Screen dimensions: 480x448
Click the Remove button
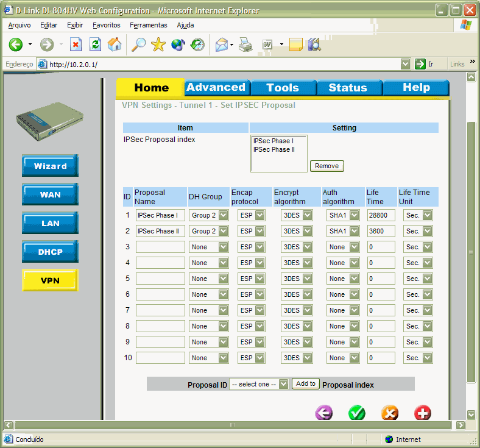327,166
